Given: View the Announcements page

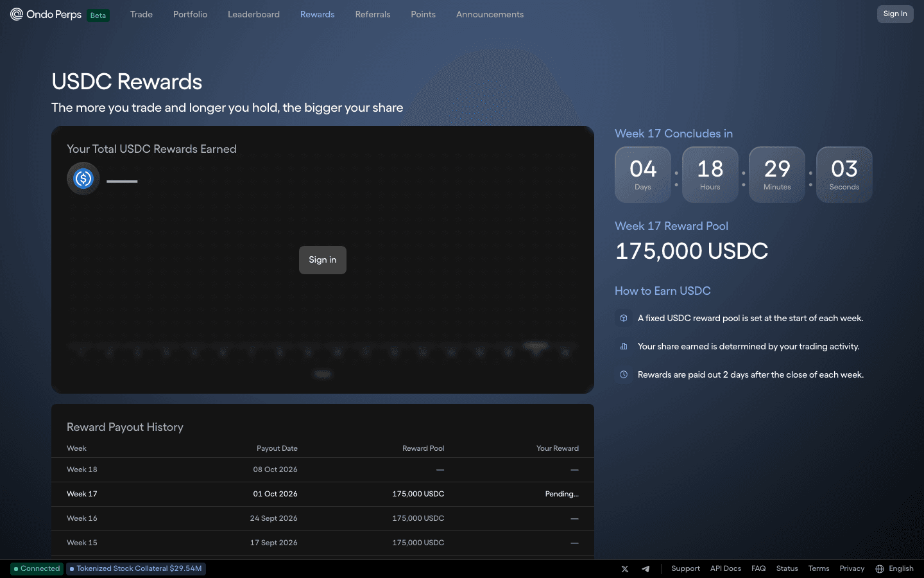Looking at the screenshot, I should (x=490, y=14).
